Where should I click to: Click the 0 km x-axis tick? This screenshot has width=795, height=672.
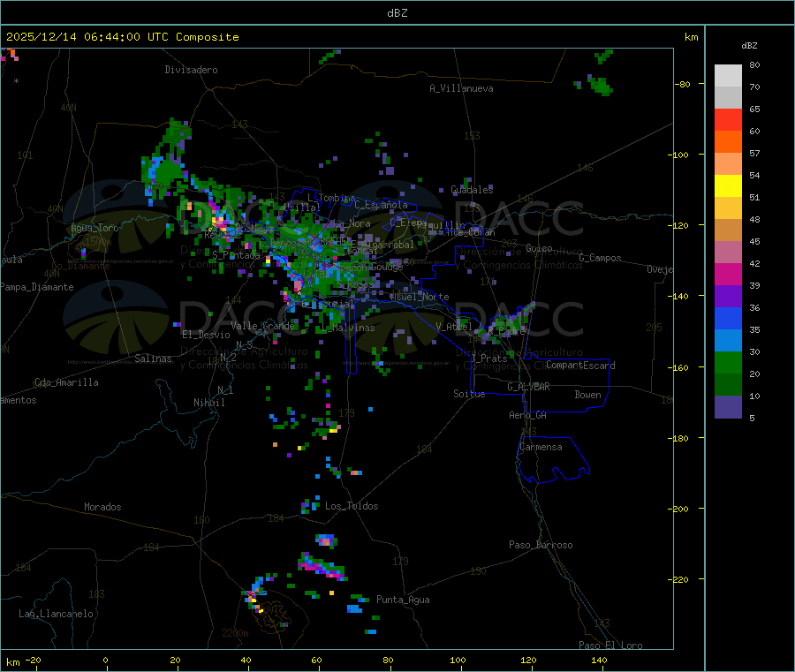point(105,660)
